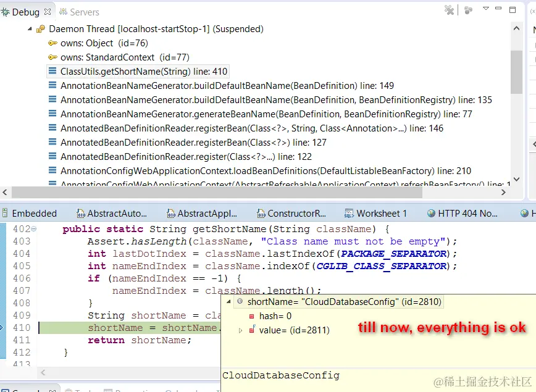
Task: Switch to the ConstructorR... editor tab
Action: coord(291,214)
